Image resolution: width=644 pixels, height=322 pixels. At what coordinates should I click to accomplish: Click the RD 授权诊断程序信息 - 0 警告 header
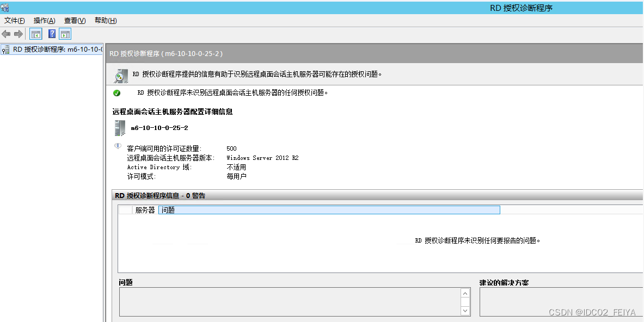tap(160, 196)
